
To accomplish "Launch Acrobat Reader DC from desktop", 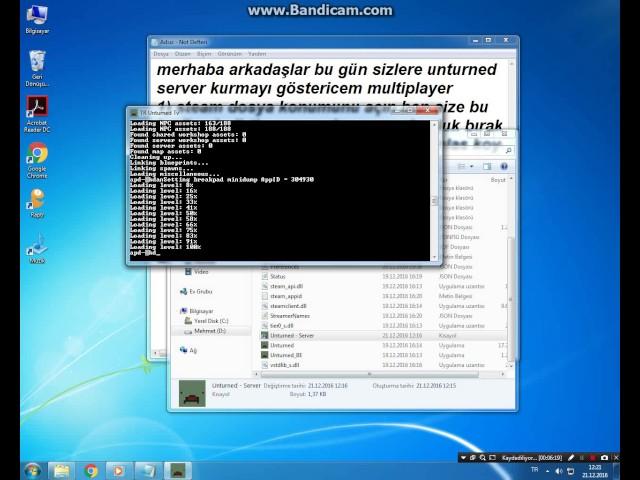I will 37,114.
